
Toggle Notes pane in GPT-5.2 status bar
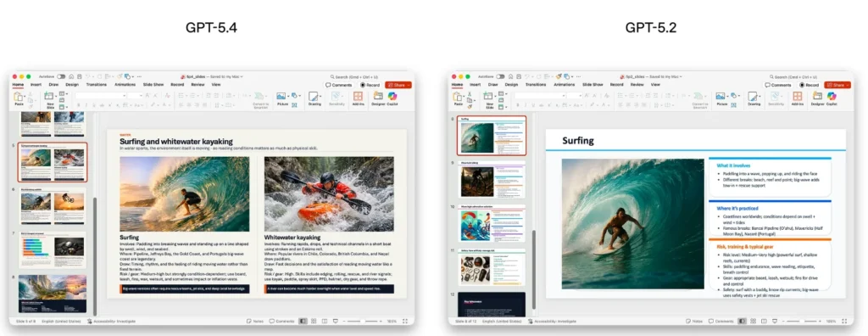coord(694,321)
